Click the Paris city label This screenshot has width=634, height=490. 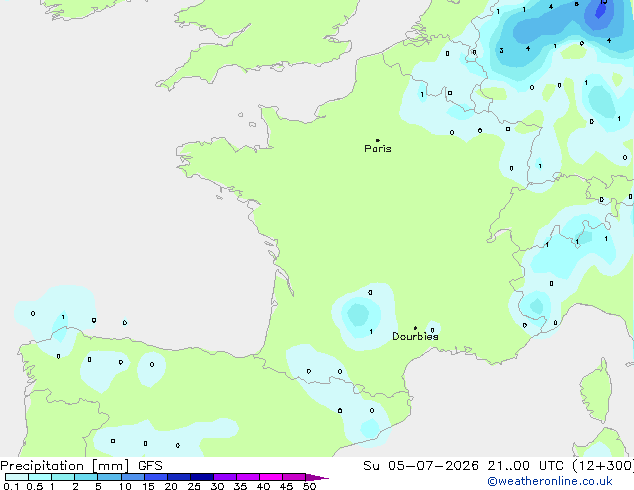pos(378,149)
